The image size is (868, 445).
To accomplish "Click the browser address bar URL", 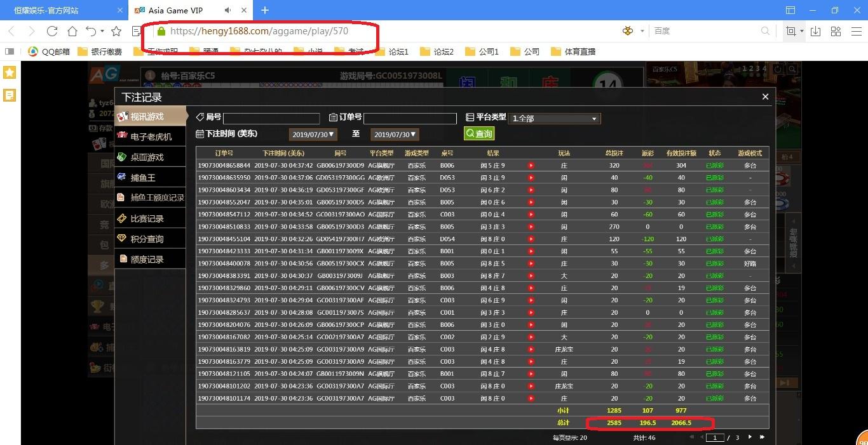I will pyautogui.click(x=259, y=31).
